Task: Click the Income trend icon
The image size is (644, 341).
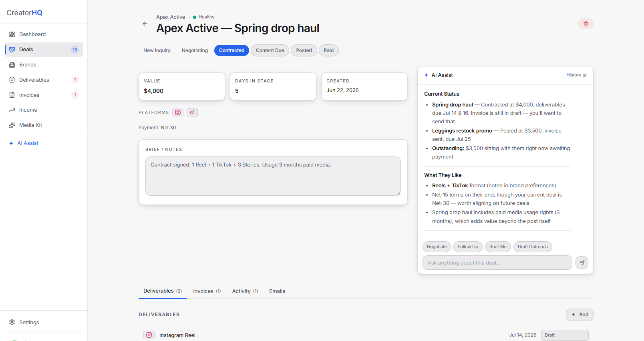Action: (x=12, y=110)
